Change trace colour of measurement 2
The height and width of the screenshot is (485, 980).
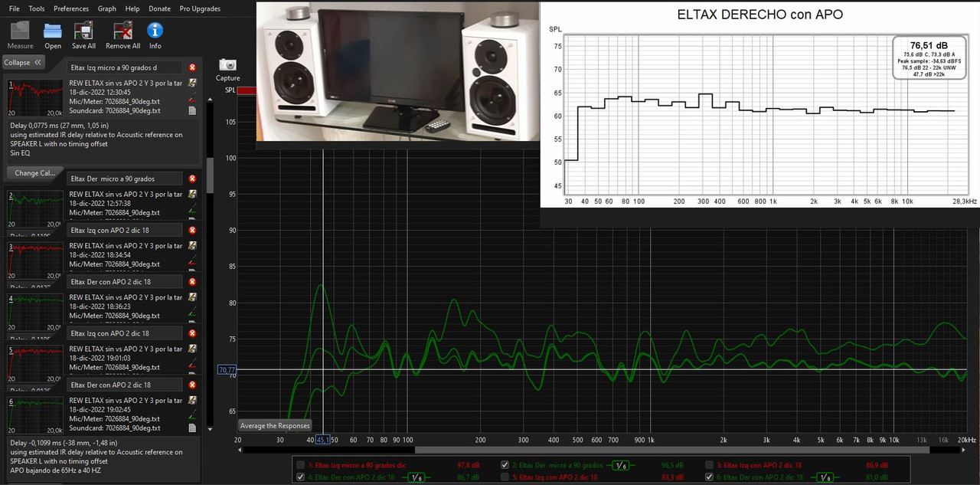coord(193,208)
